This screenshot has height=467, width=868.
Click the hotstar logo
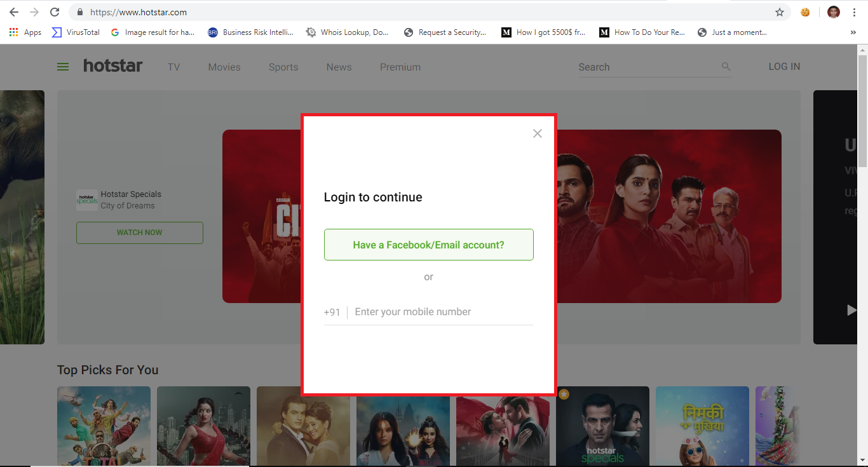(x=113, y=65)
